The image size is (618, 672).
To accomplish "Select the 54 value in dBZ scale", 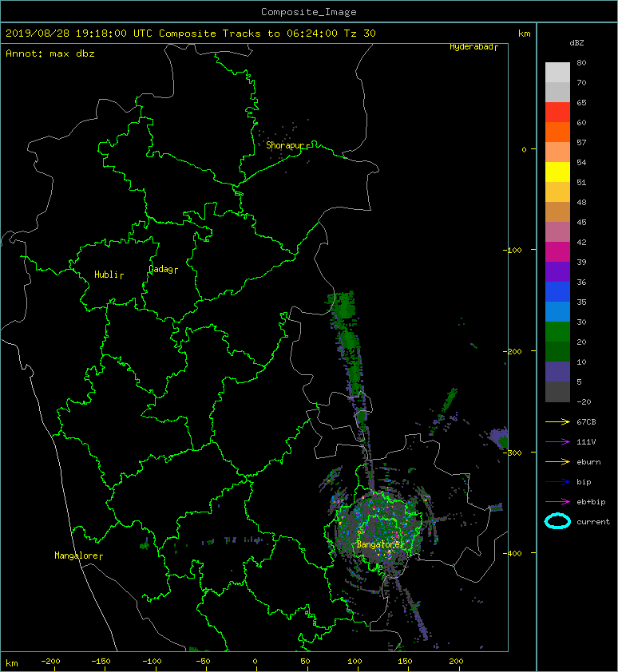I will [x=581, y=163].
